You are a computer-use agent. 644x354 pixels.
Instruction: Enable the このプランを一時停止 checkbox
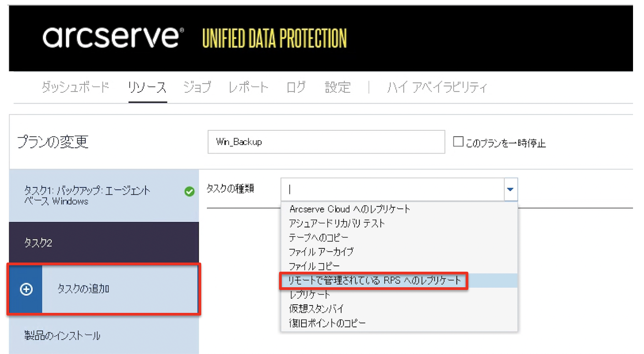click(x=458, y=142)
